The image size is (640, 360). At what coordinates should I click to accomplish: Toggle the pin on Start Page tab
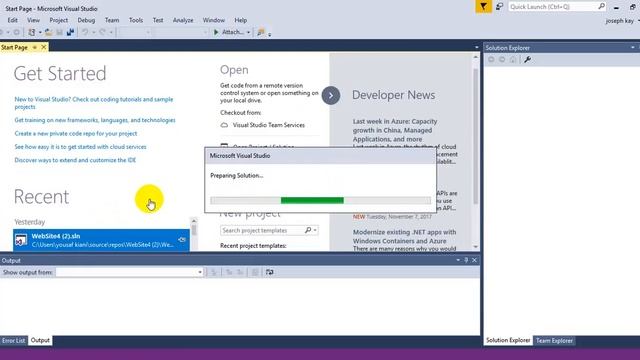[35, 47]
